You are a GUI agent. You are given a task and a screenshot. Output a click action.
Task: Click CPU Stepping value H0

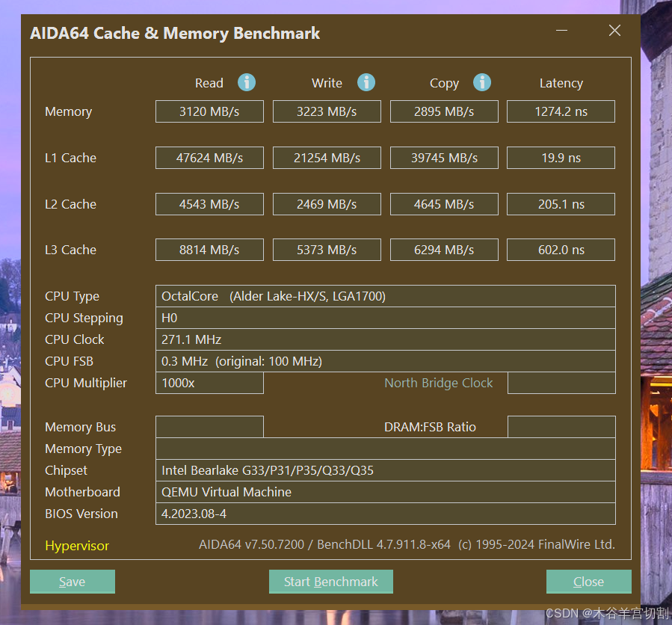point(386,318)
